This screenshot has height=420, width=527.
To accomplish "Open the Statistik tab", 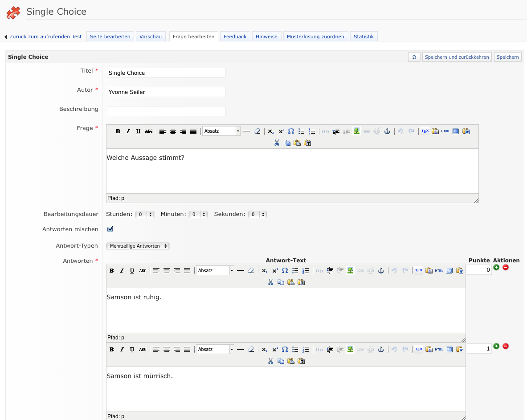I will click(364, 37).
